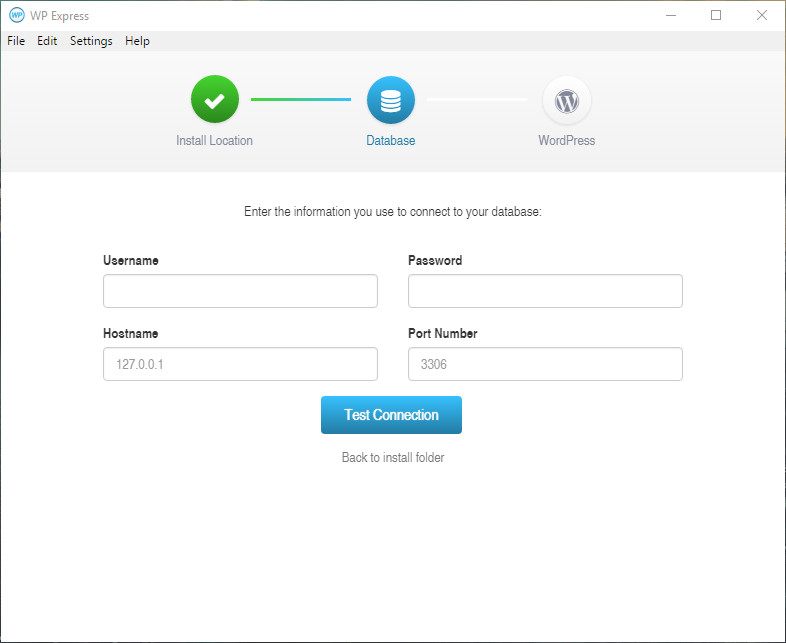Viewport: 786px width, 643px height.
Task: Focus the Password input field
Action: 545,291
